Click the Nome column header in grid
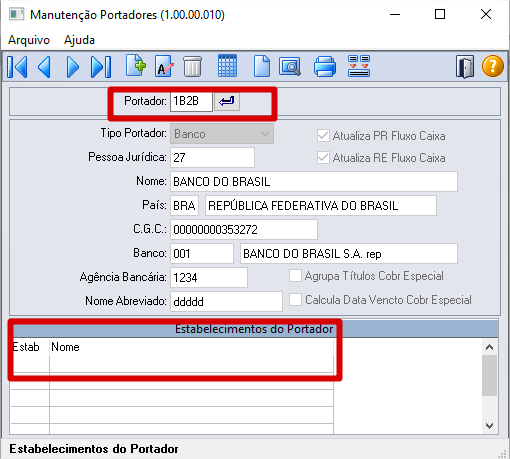510x459 pixels. pos(191,347)
